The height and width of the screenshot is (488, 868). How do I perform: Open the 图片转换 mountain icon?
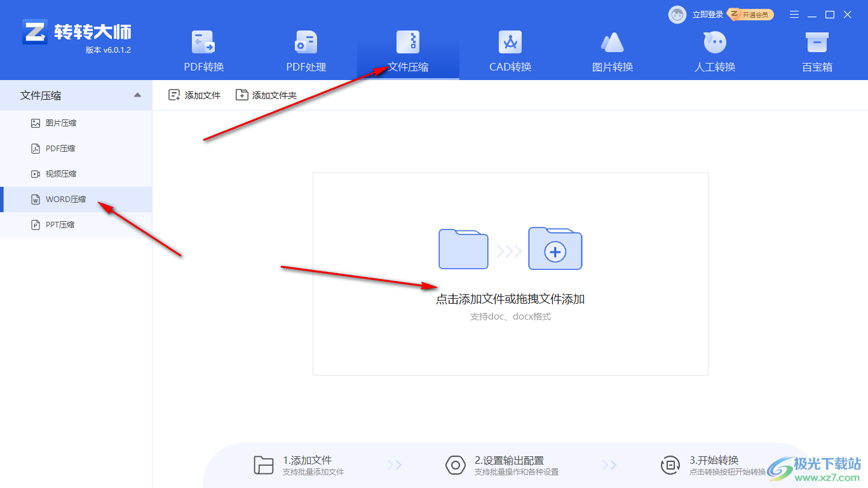[613, 43]
